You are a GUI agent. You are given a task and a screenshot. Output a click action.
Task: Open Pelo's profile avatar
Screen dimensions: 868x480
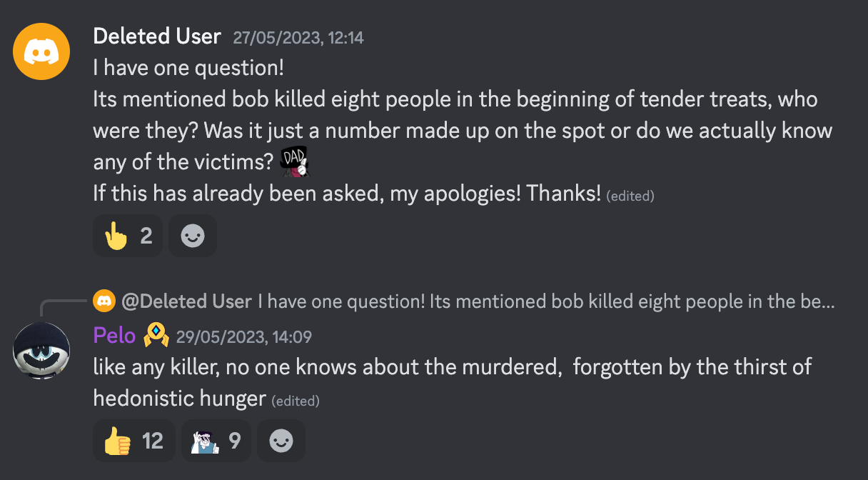(41, 351)
